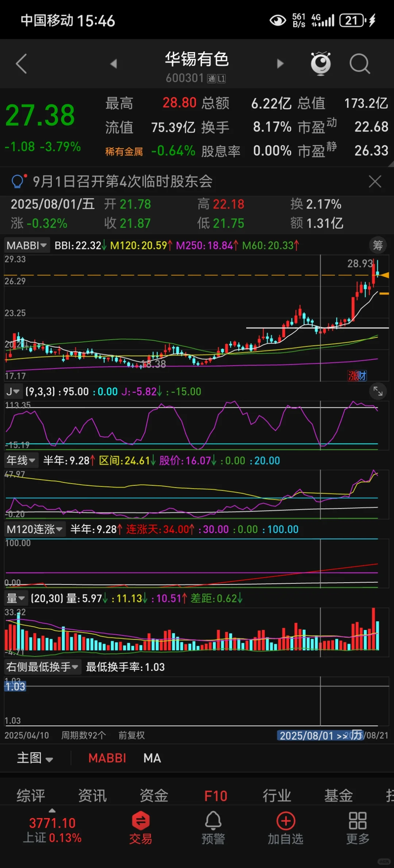Open the 更多 more grid
Screen dimensions: 394x868
point(358,828)
